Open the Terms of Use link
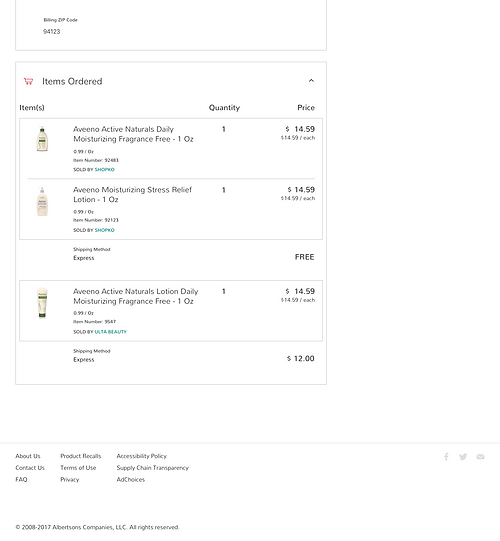This screenshot has width=500, height=541. pyautogui.click(x=78, y=468)
